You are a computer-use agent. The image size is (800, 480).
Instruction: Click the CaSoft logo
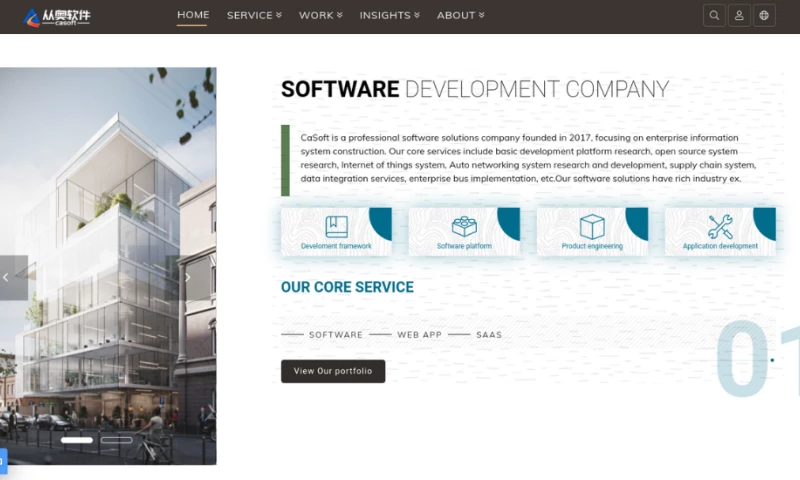point(57,17)
